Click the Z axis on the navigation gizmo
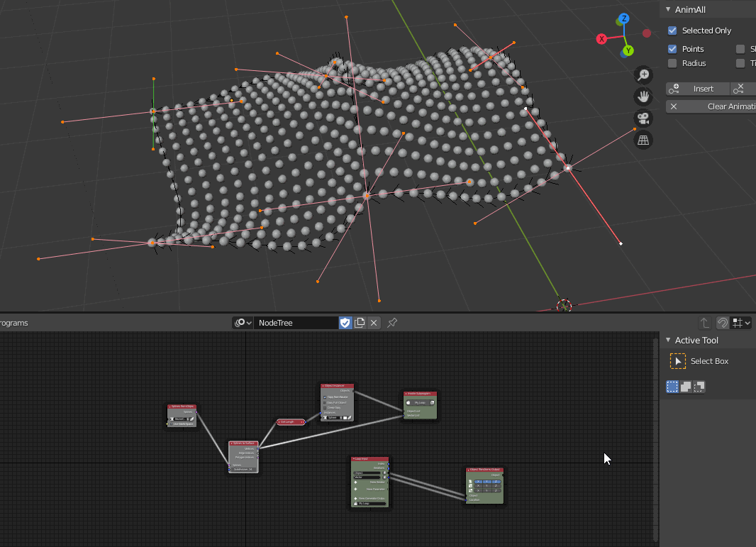The image size is (756, 547). [623, 19]
